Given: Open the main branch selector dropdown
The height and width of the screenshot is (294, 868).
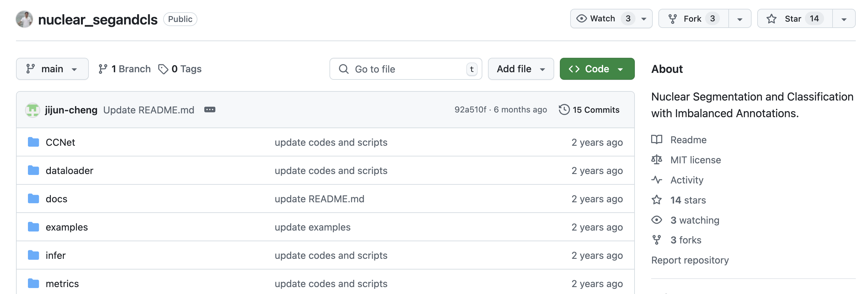Looking at the screenshot, I should [x=52, y=69].
